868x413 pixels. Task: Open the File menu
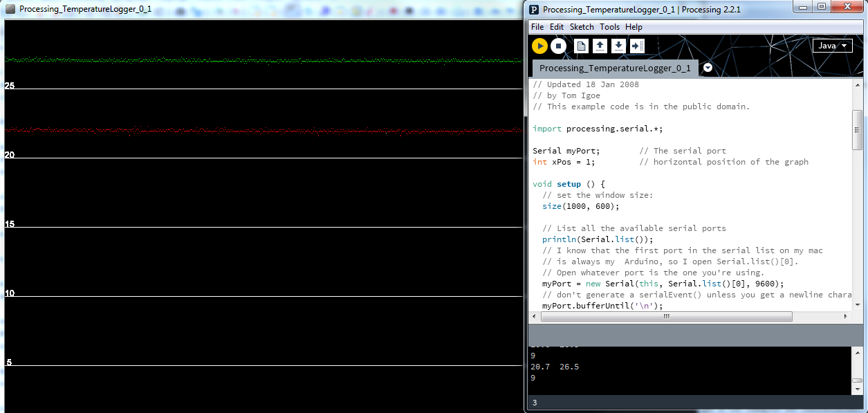coord(537,27)
